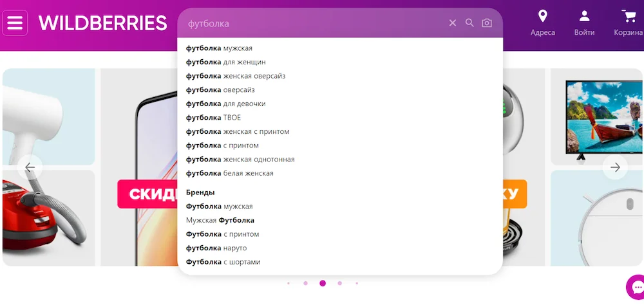The height and width of the screenshot is (305, 644).
Task: Clear the search field text
Action: click(452, 23)
